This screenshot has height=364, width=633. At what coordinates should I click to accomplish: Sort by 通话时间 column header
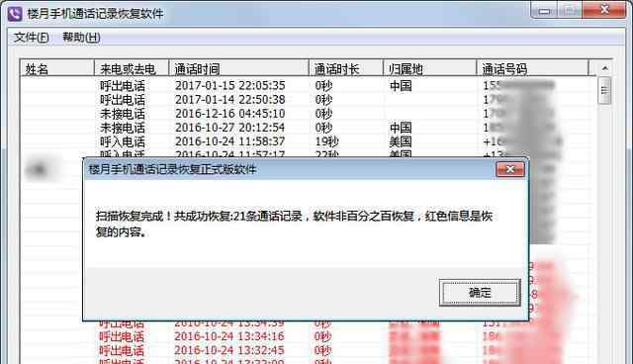[x=238, y=69]
